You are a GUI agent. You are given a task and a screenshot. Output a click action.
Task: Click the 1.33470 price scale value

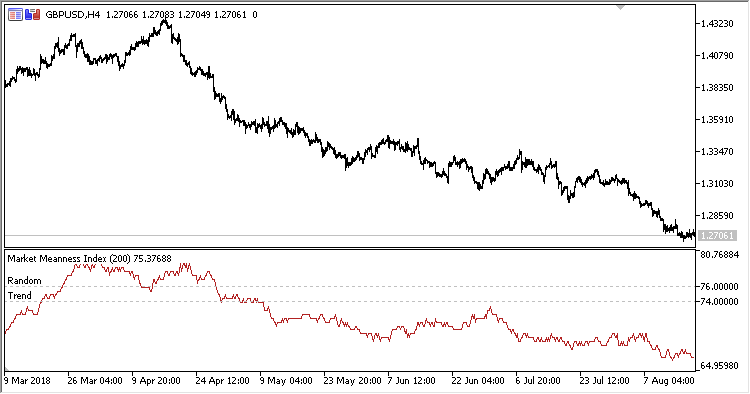pos(717,152)
